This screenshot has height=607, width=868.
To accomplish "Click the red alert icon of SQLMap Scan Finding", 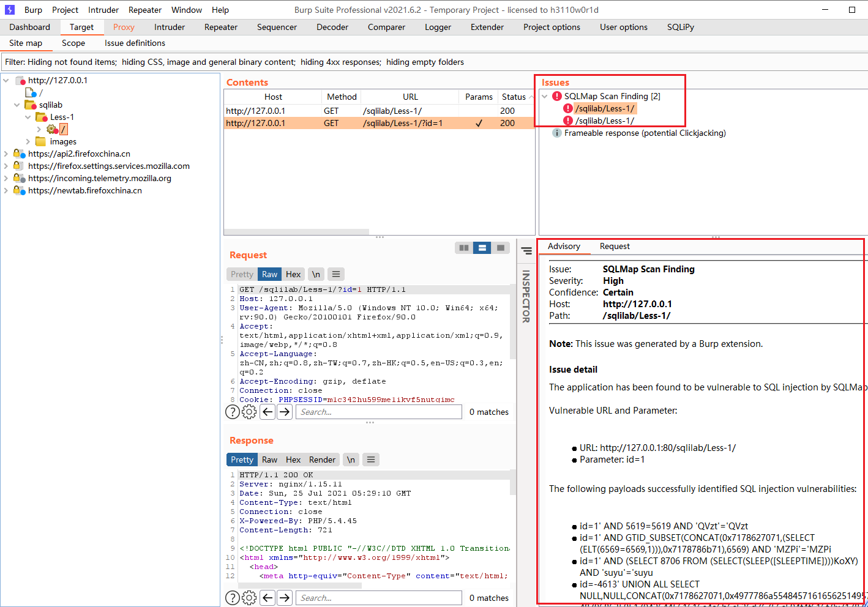I will 557,96.
